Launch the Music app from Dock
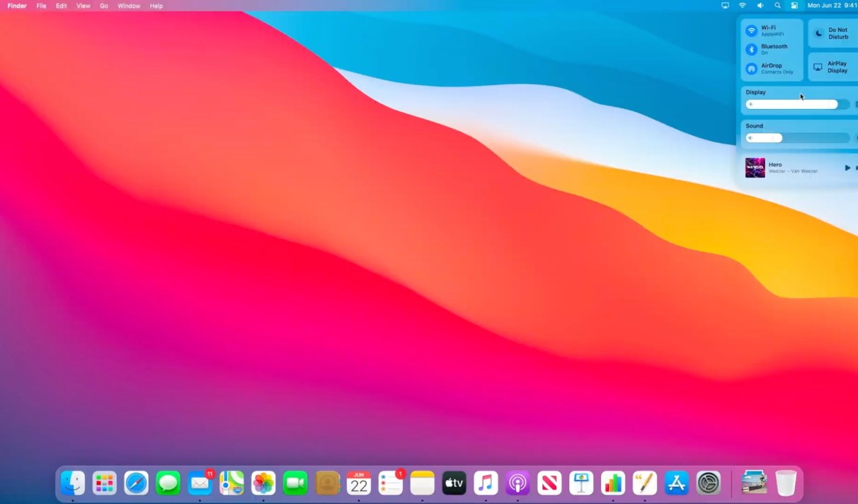Screen dimensions: 858x504 (486, 483)
